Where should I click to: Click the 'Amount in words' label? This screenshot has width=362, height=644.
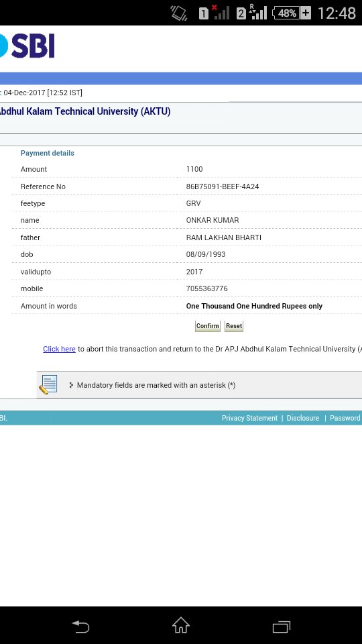(x=48, y=306)
